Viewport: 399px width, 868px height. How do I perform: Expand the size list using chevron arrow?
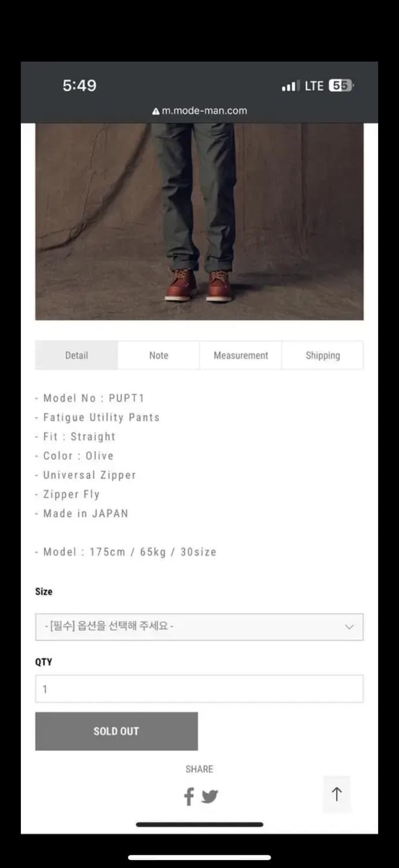click(349, 627)
